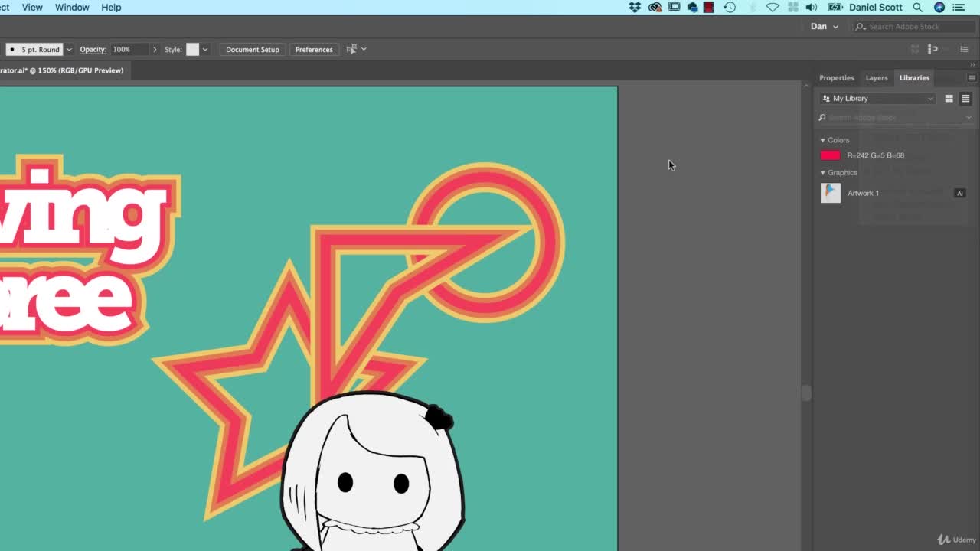This screenshot has width=980, height=551.
Task: Click the Document Setup button
Action: coord(253,50)
